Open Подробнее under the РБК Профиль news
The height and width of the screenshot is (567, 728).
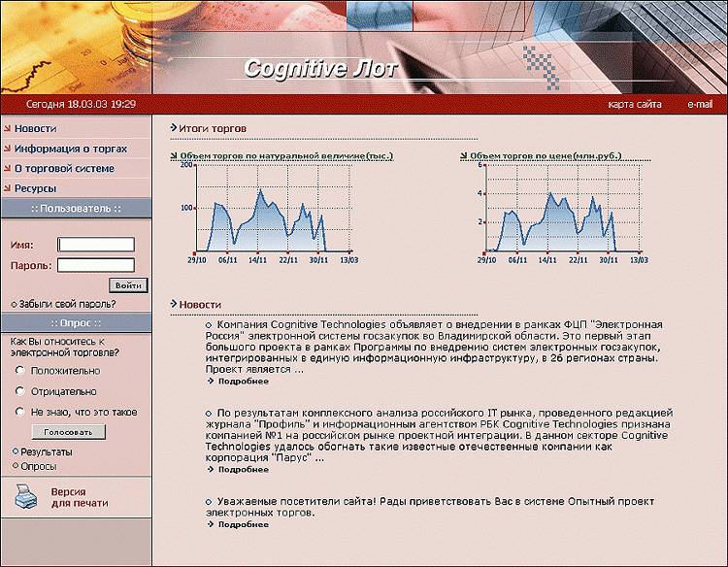pyautogui.click(x=244, y=470)
